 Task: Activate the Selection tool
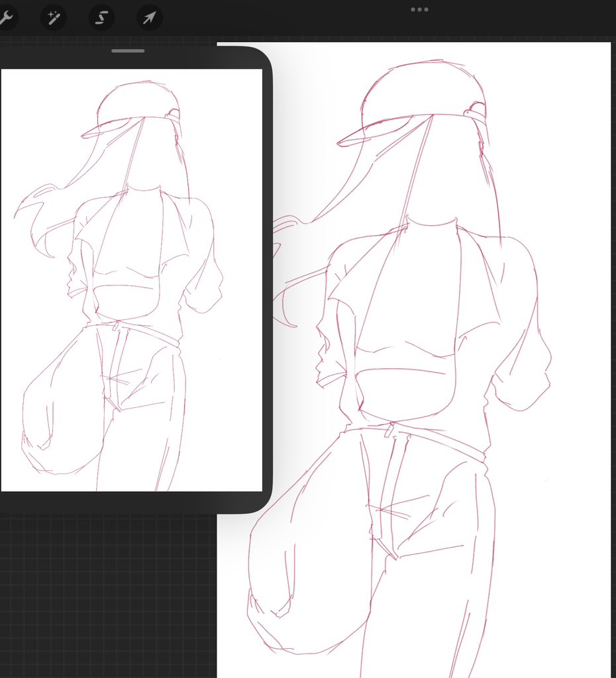pos(101,18)
